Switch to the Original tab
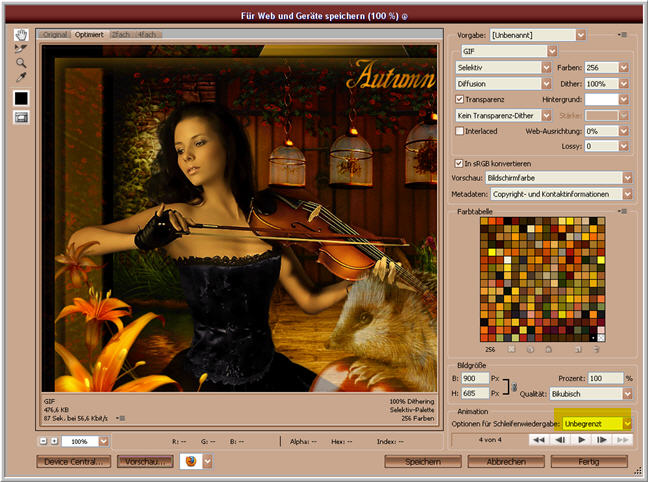648x482 pixels. click(x=55, y=35)
